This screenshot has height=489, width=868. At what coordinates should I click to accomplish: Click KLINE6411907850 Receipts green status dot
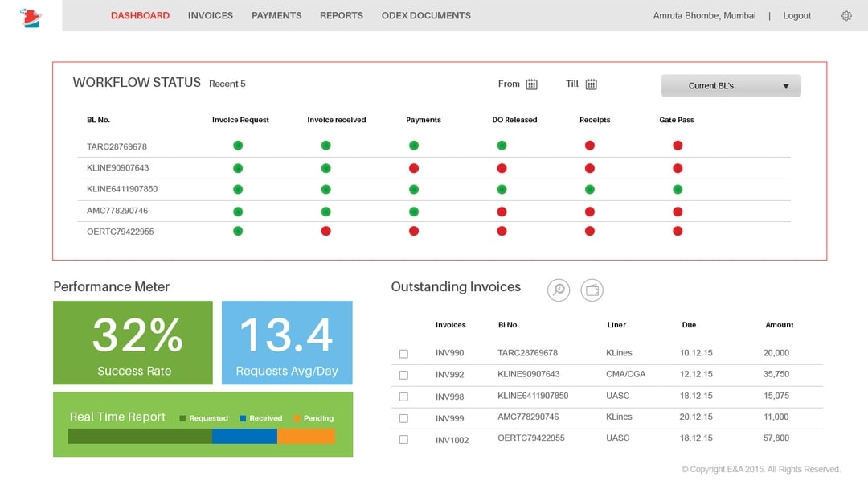click(x=590, y=190)
